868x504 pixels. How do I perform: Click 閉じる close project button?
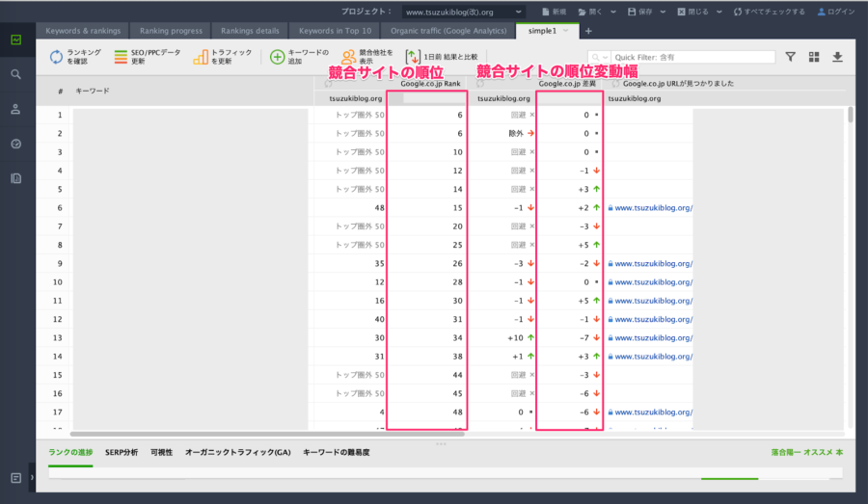click(x=693, y=12)
